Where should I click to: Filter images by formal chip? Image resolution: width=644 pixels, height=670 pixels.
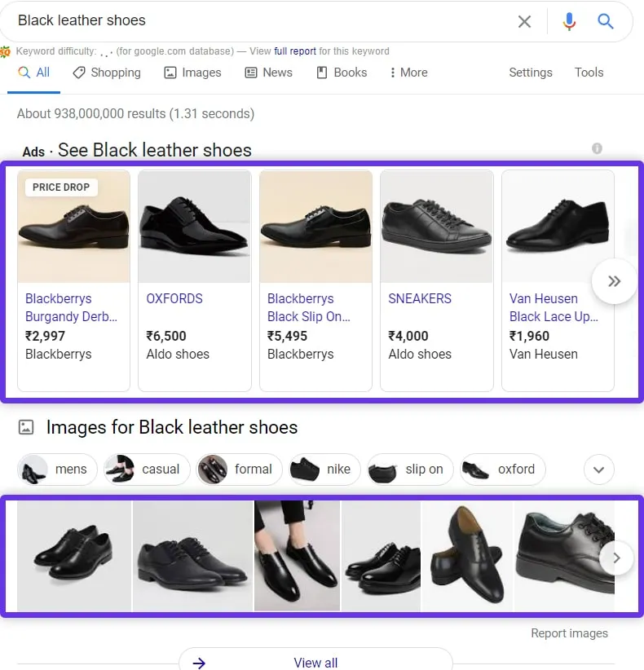pos(240,469)
